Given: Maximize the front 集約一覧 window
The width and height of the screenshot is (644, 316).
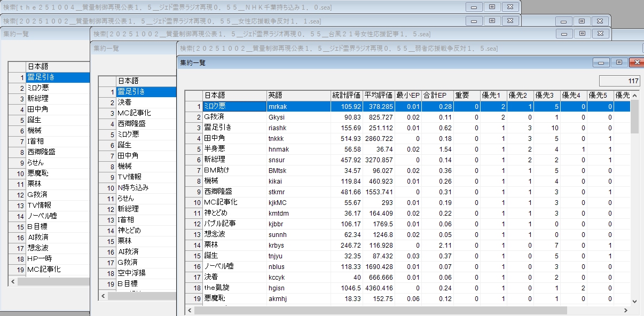Looking at the screenshot, I should [619, 62].
